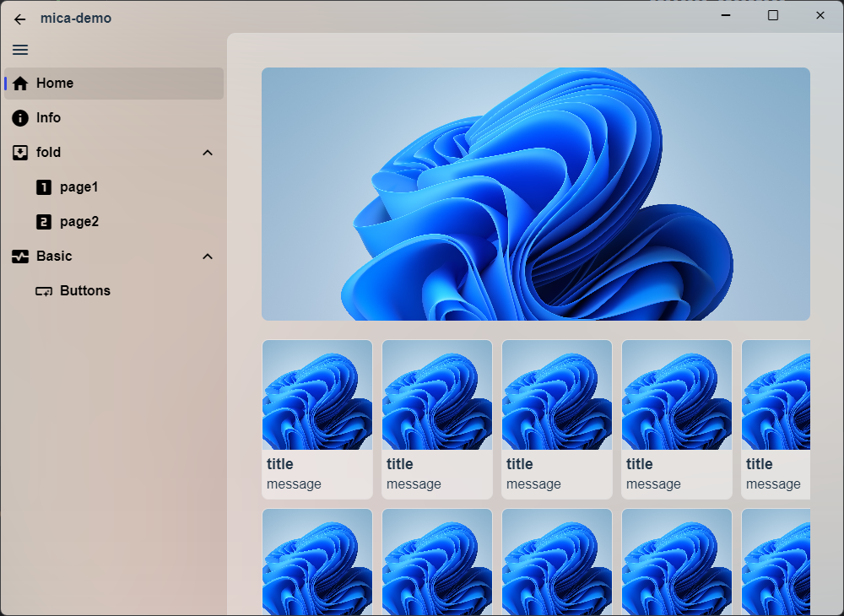The height and width of the screenshot is (616, 844).
Task: Click the Buttons item icon
Action: [44, 291]
